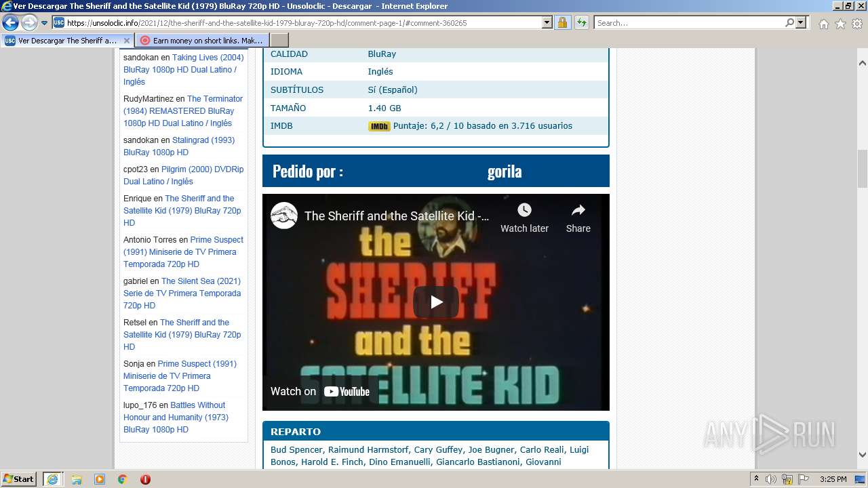Play the YouTube trailer video
The height and width of the screenshot is (488, 868).
[436, 302]
